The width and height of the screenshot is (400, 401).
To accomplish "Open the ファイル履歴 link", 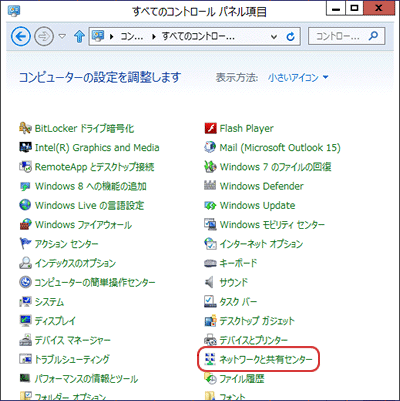I will click(242, 379).
